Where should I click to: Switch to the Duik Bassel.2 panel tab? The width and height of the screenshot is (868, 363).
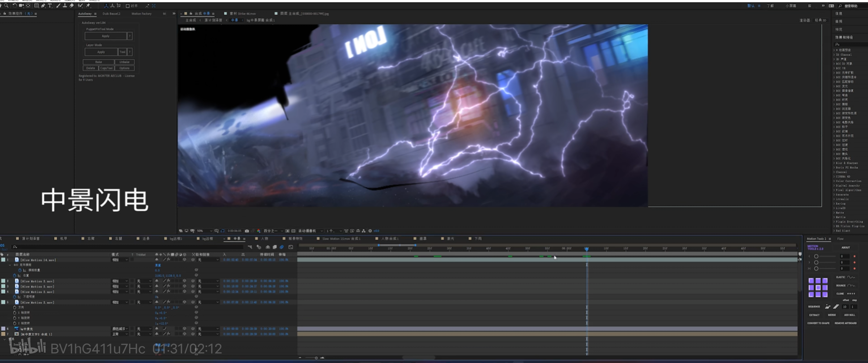111,14
